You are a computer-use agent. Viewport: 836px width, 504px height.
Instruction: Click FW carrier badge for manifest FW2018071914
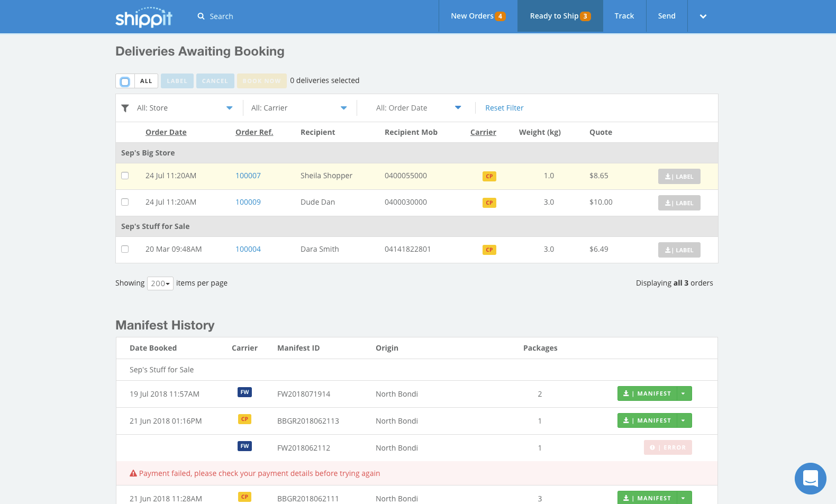[244, 392]
